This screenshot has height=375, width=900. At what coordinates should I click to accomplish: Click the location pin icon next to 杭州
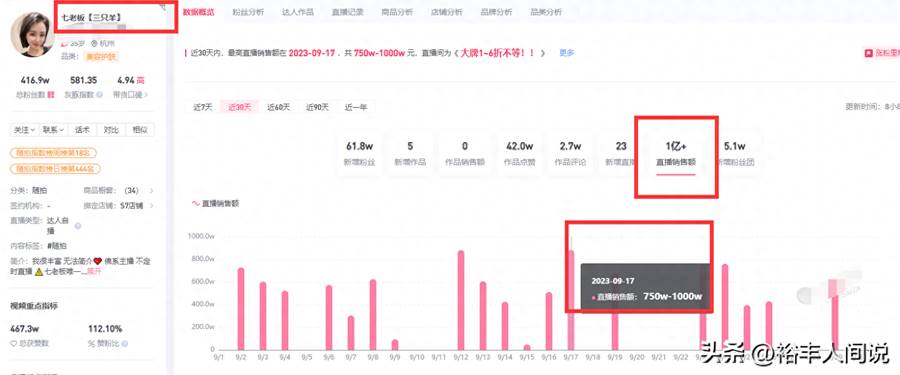(x=95, y=43)
